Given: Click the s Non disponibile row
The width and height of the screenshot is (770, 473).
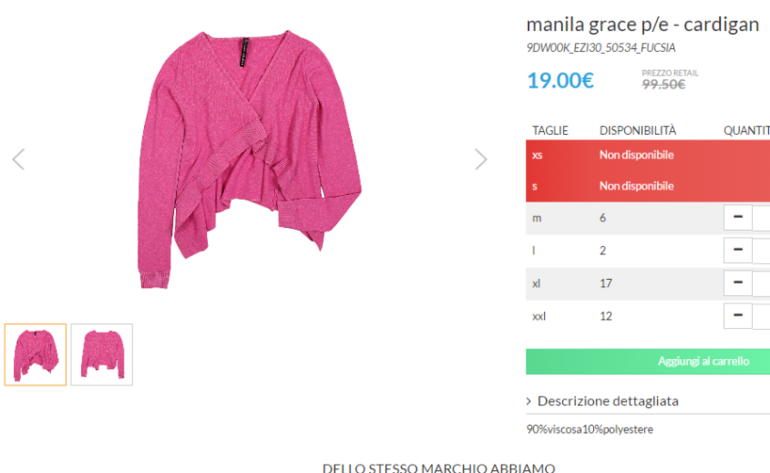Looking at the screenshot, I should [648, 186].
